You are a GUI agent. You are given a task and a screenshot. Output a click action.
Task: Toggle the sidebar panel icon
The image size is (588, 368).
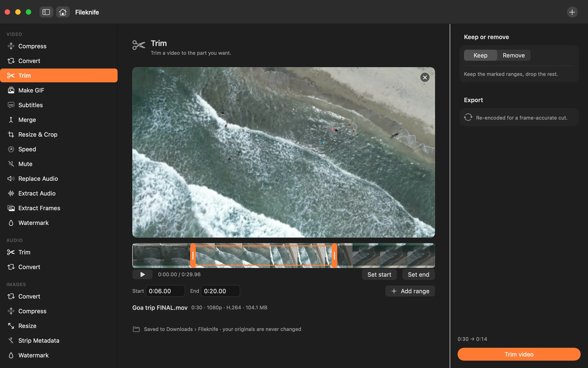click(46, 12)
